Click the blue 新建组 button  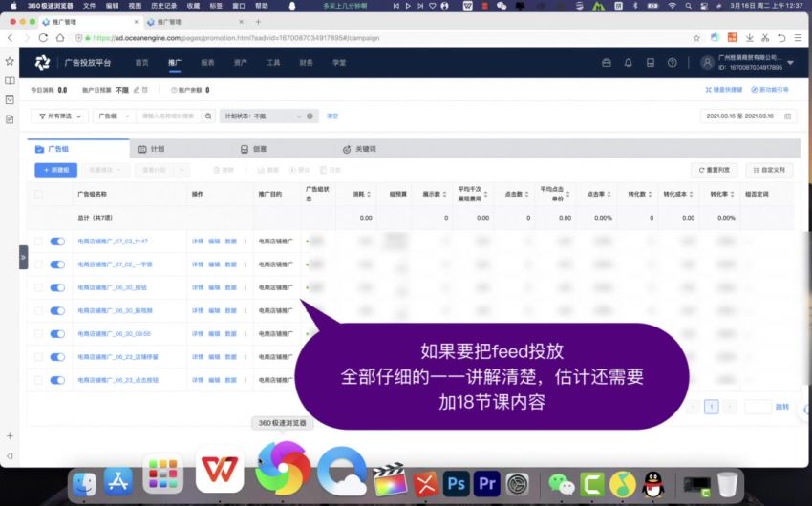(55, 170)
